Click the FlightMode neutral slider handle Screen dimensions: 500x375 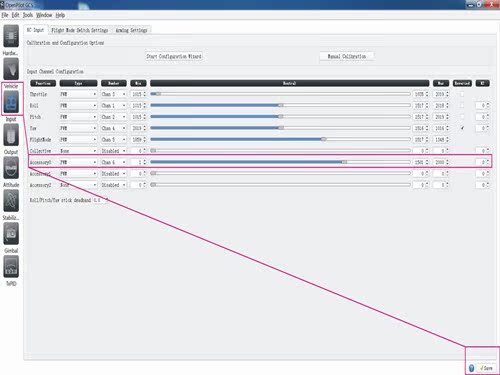(323, 139)
